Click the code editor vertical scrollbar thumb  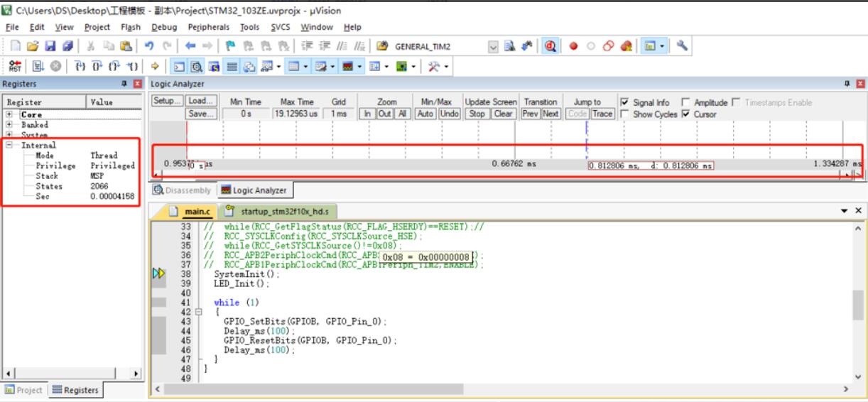tap(859, 305)
